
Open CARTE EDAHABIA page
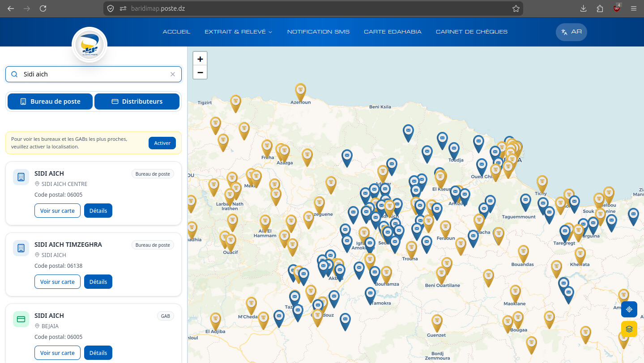pyautogui.click(x=392, y=32)
